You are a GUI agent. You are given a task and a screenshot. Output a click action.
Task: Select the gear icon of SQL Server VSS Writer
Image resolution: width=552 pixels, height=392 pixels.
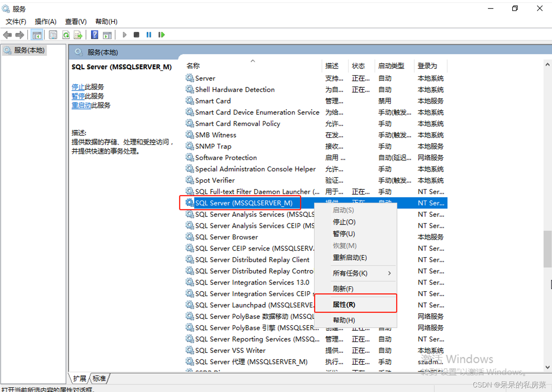pyautogui.click(x=190, y=350)
